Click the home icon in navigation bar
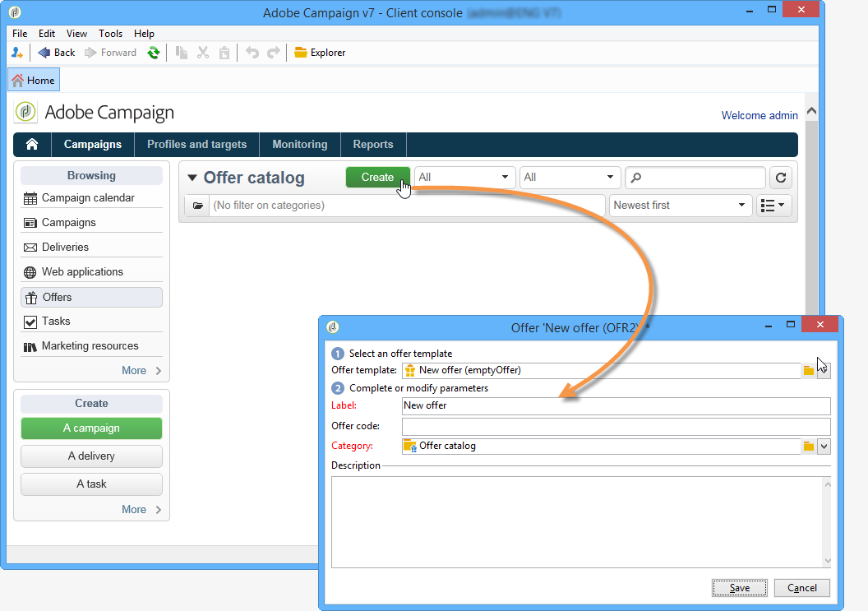Viewport: 868px width, 611px height. pyautogui.click(x=32, y=144)
